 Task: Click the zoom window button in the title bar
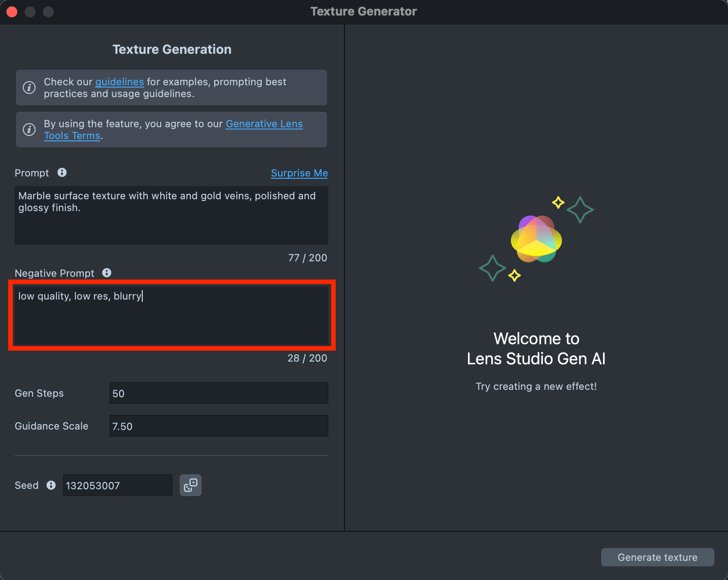coord(48,12)
